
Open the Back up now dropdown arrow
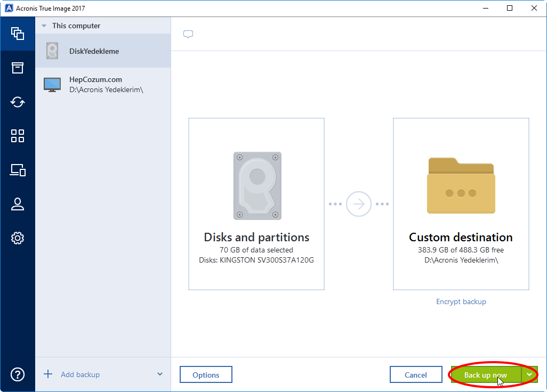click(x=529, y=374)
